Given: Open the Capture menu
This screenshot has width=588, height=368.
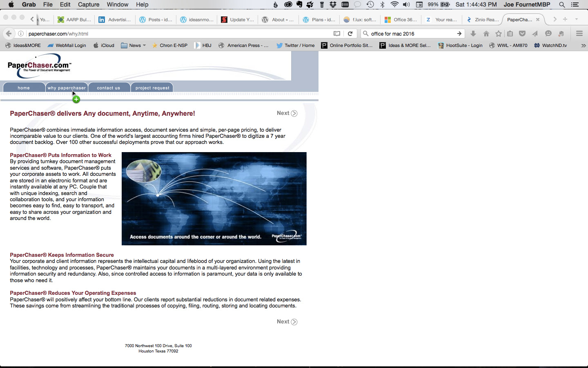Looking at the screenshot, I should click(89, 4).
